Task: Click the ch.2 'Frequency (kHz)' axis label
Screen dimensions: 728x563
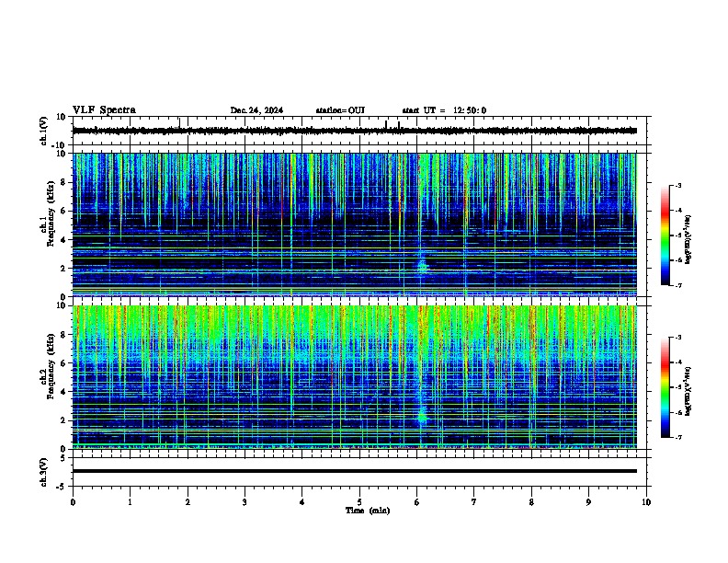Action: pos(51,366)
